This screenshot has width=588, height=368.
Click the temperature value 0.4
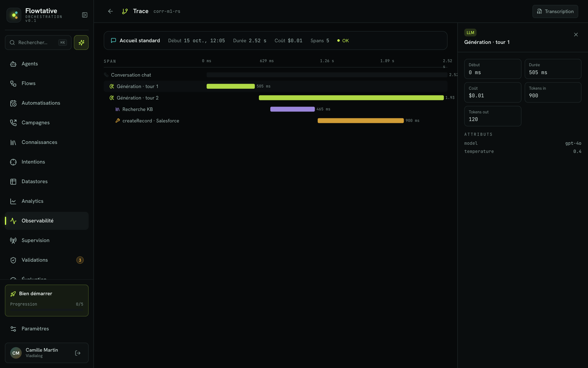[577, 152]
